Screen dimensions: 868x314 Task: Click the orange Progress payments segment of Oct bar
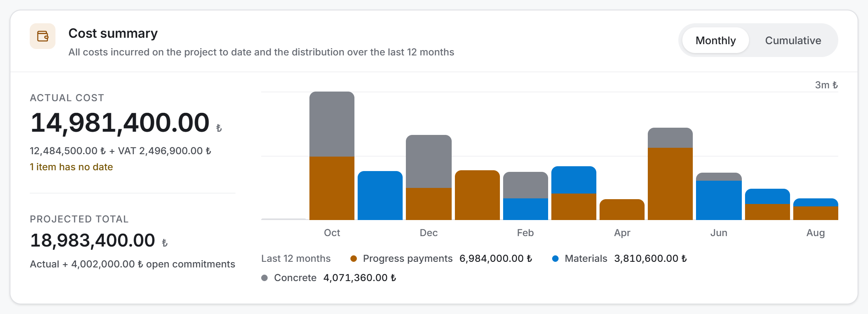tap(332, 188)
